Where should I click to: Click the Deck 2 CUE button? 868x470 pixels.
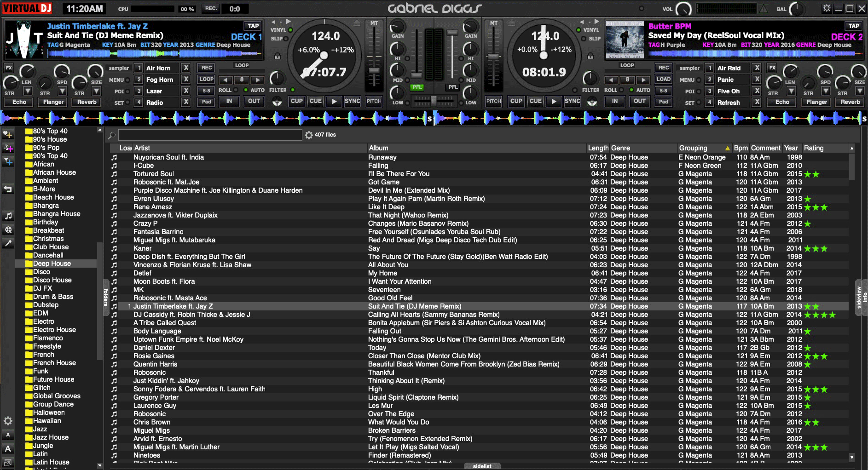coord(535,101)
